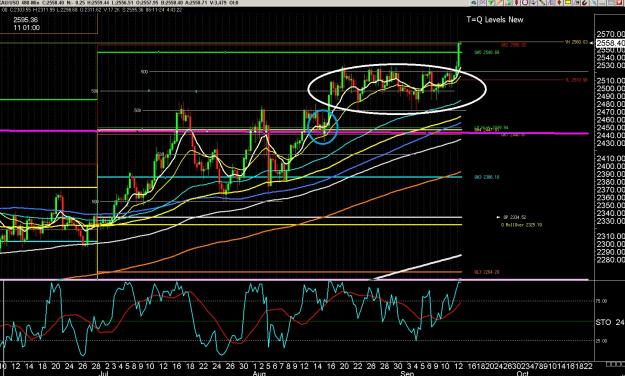Click the 75.00 stochastic level label
This screenshot has height=376, width=625.
pos(601,301)
